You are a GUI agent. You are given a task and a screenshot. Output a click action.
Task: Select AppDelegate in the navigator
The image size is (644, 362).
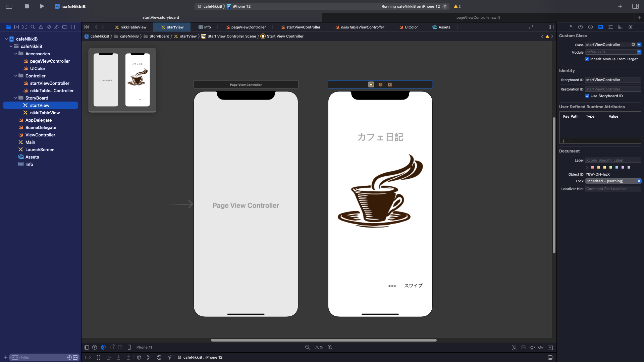[x=39, y=120]
